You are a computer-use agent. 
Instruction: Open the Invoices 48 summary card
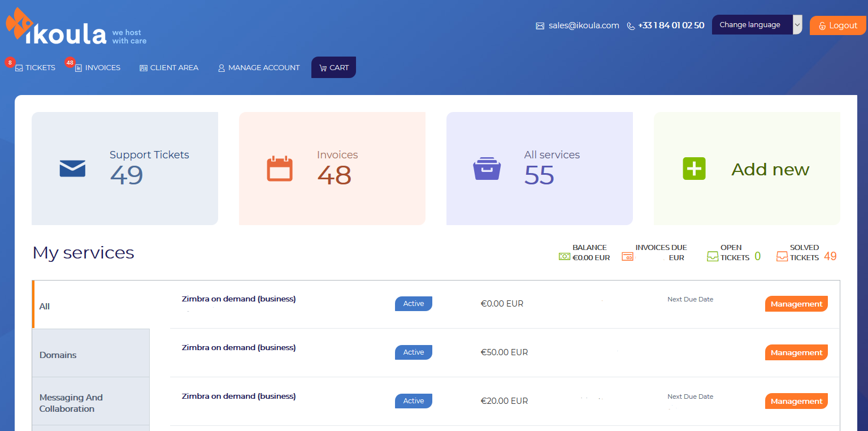(332, 169)
